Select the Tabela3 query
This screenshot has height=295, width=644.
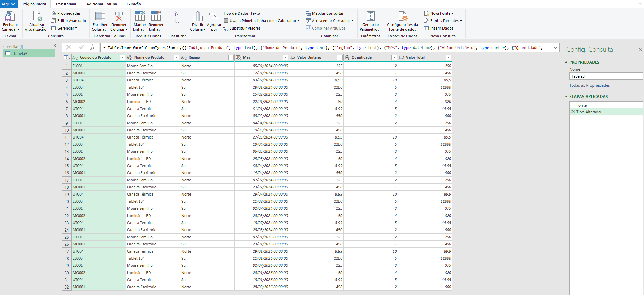coord(29,53)
